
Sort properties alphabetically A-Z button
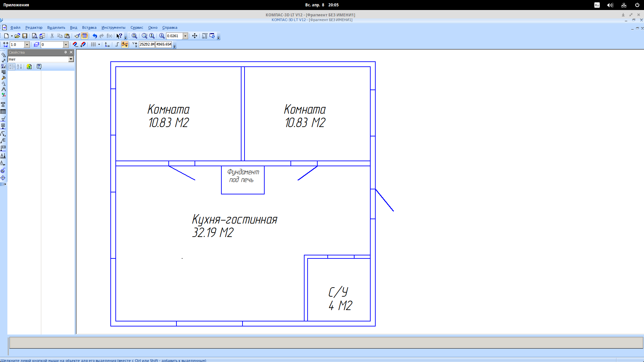[x=19, y=67]
